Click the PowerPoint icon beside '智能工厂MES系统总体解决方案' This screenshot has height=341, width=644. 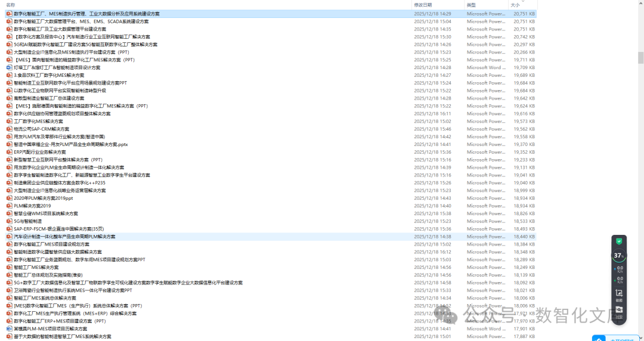(x=9, y=298)
